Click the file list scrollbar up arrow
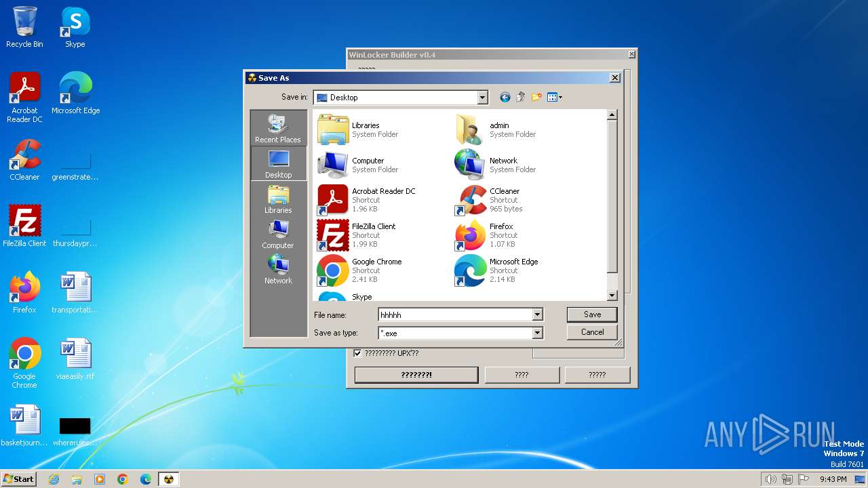Viewport: 868px width, 488px height. (612, 115)
